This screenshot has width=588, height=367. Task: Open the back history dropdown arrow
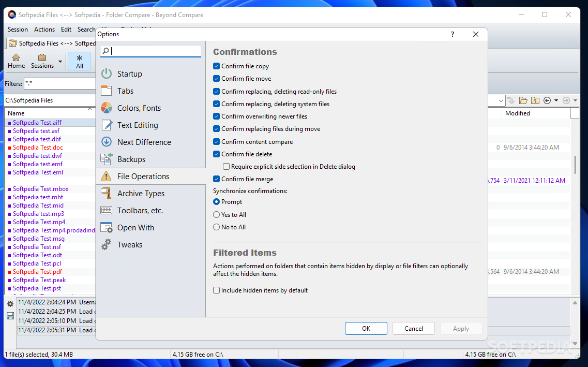coord(556,100)
